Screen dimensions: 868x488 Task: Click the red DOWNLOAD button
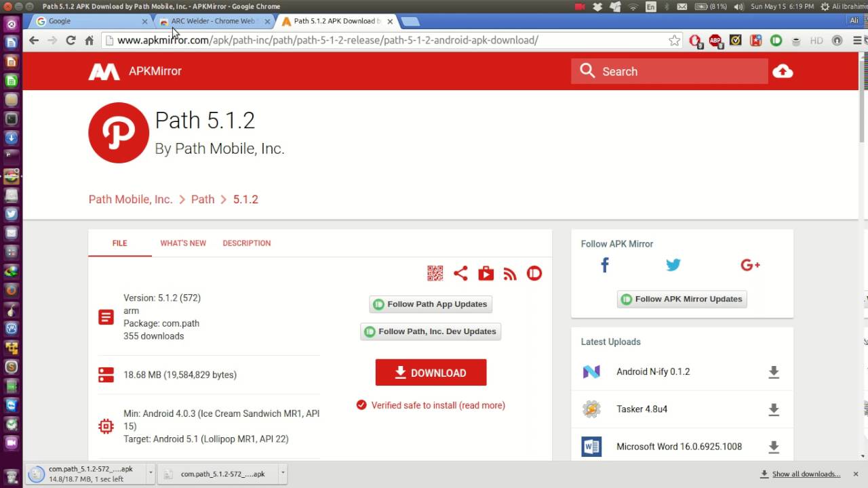pos(431,373)
